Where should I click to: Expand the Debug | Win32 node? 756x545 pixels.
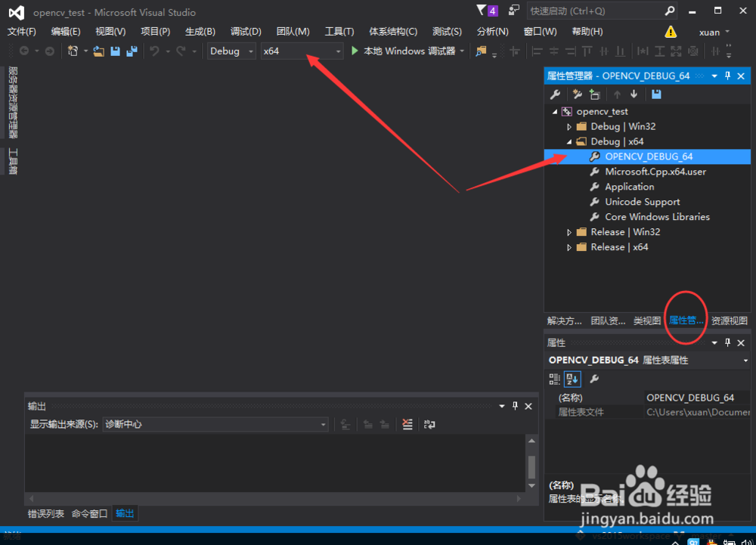point(569,127)
